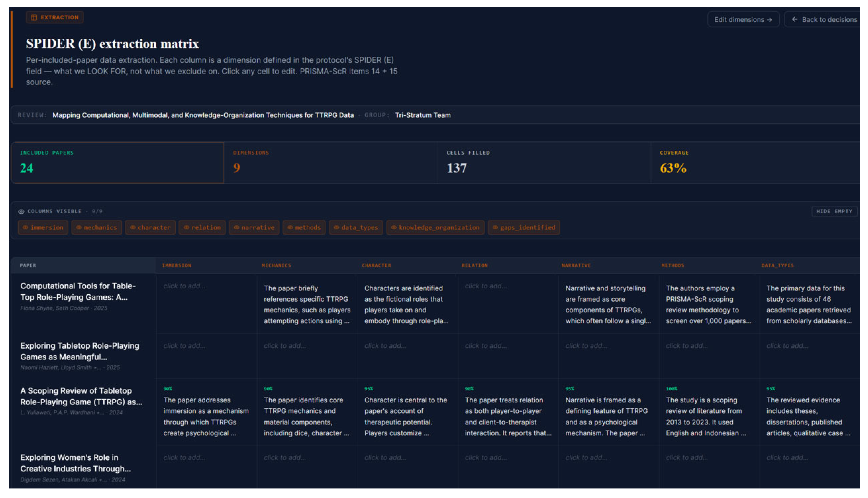
Task: Click the Methods column header
Action: click(x=673, y=265)
